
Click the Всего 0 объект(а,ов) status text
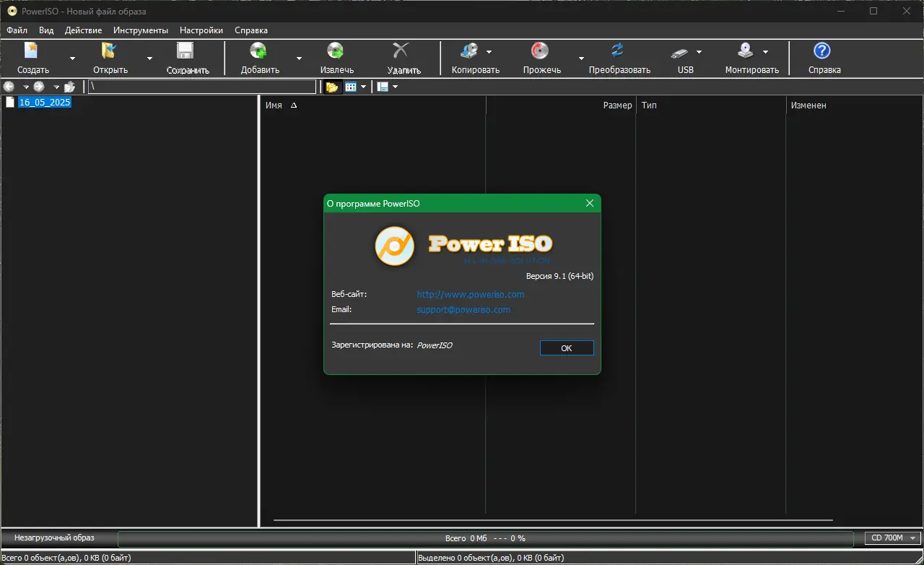(x=66, y=558)
